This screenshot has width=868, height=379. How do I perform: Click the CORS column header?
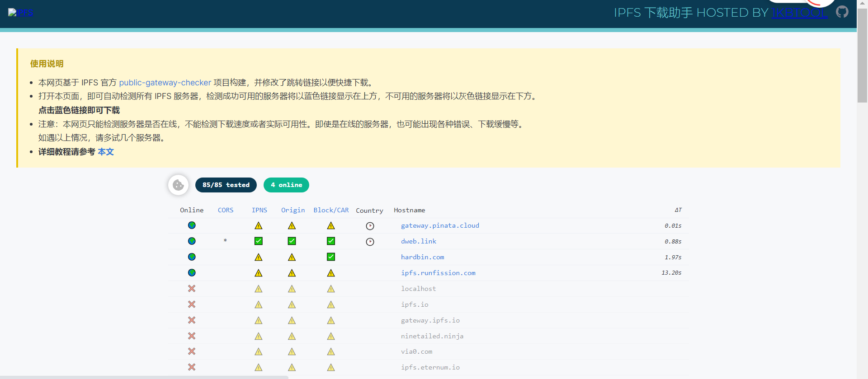coord(226,210)
